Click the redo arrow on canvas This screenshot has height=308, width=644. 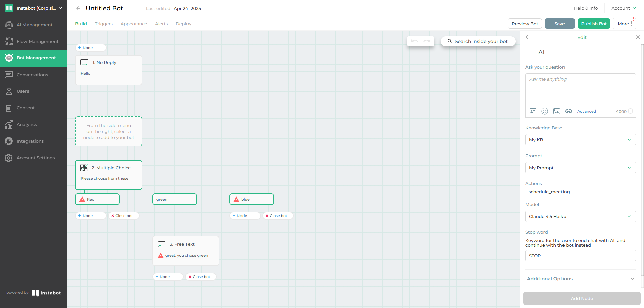[427, 41]
